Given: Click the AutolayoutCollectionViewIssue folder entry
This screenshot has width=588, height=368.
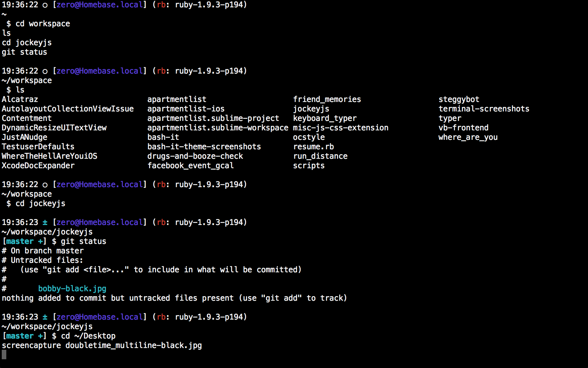Looking at the screenshot, I should click(68, 109).
